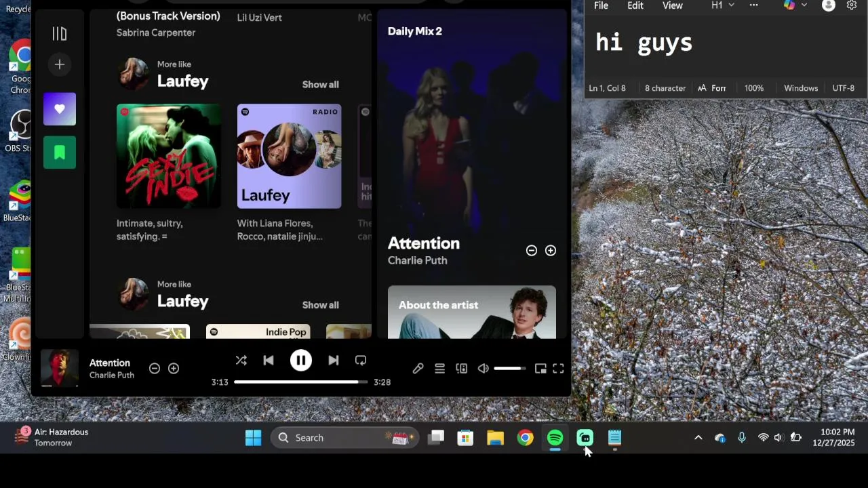The image size is (868, 488).
Task: Open lyrics microphone icon
Action: click(x=418, y=369)
